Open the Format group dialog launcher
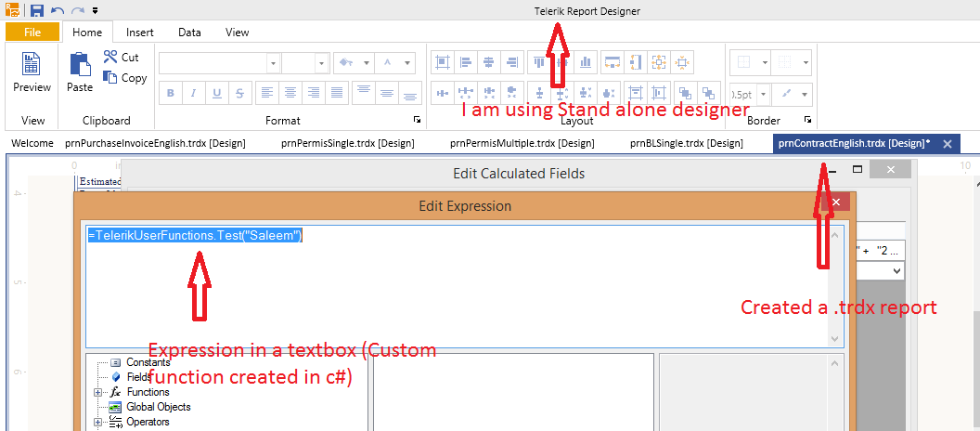 [418, 120]
